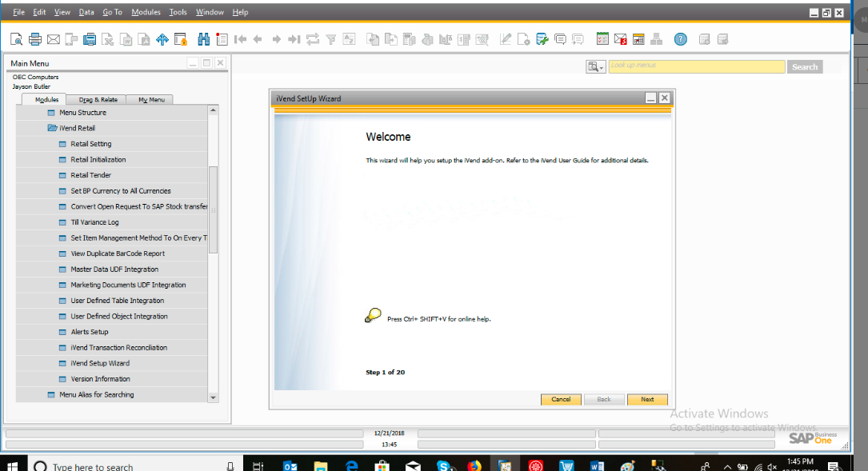Viewport: 868px width, 471px height.
Task: Click the blue Help question mark icon
Action: (680, 39)
